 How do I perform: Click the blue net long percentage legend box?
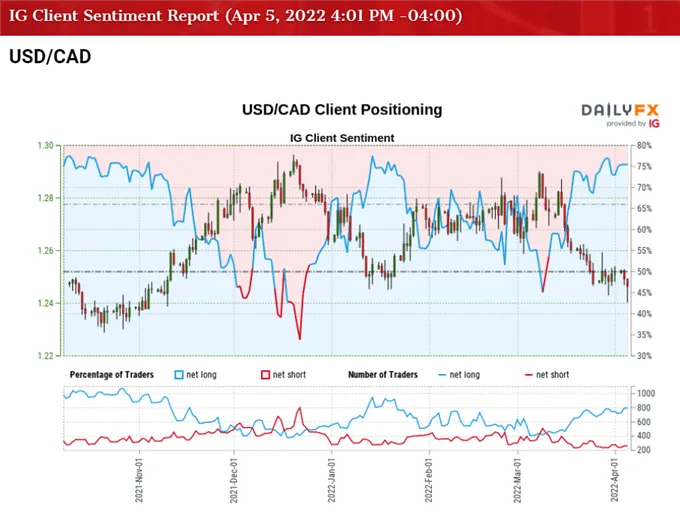(179, 375)
